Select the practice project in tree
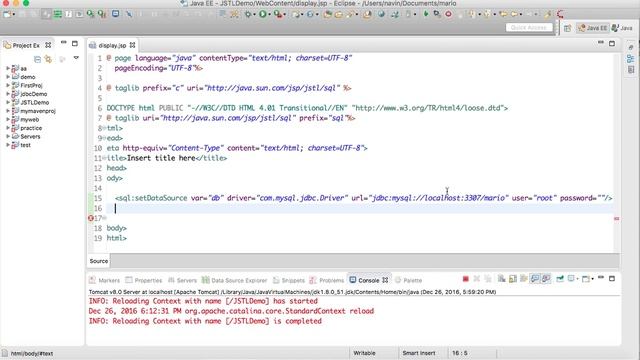640x360 pixels. [x=31, y=128]
